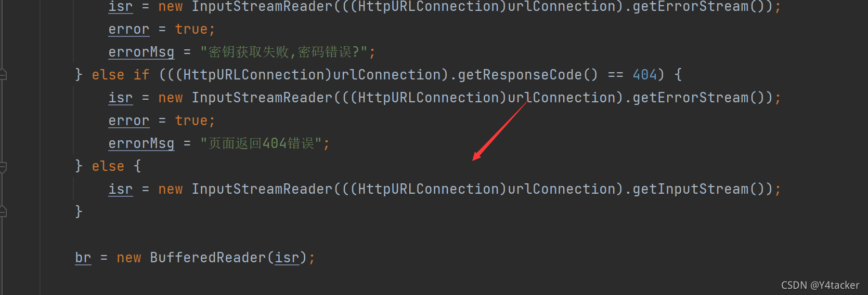
Task: Click the fold end marker beside the lone closing brace
Action: pos(3,211)
